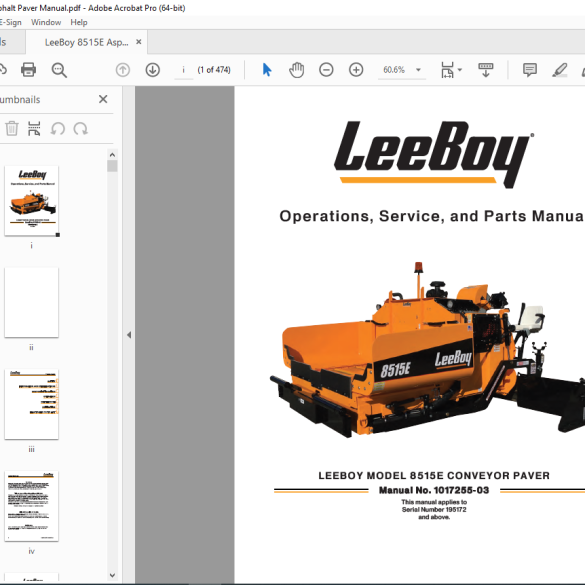Viewport: 585px width, 585px height.
Task: Open the Help menu
Action: tap(79, 22)
